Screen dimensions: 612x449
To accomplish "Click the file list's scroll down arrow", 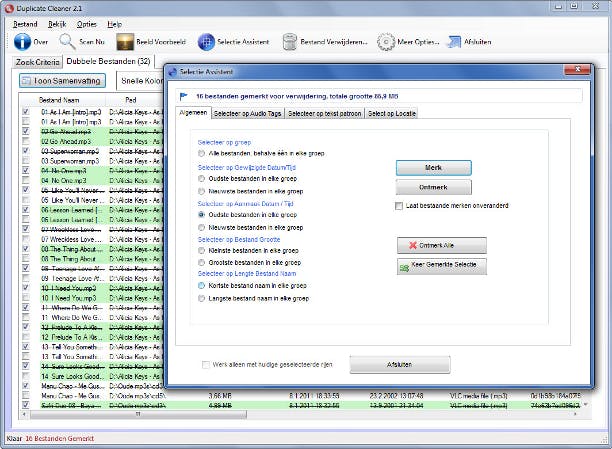I will 585,404.
